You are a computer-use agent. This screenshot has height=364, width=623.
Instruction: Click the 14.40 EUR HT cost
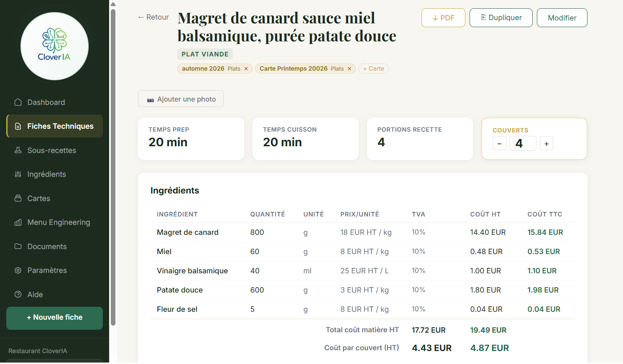[488, 232]
